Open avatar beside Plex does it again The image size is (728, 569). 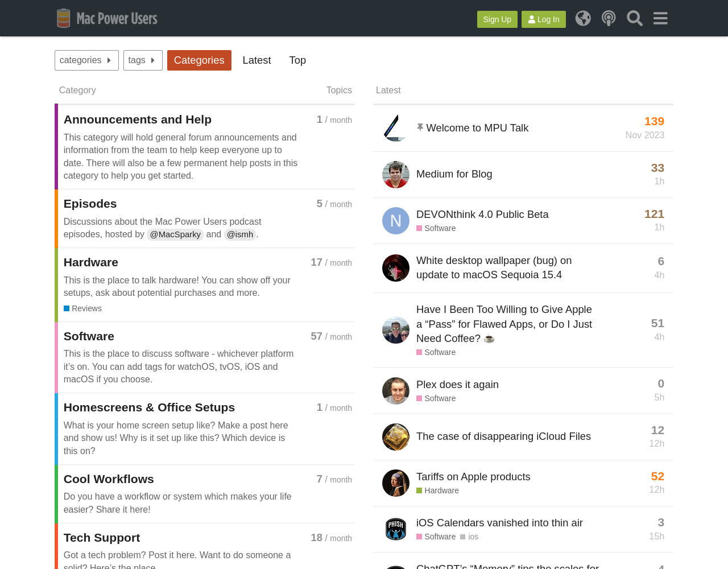click(x=396, y=391)
